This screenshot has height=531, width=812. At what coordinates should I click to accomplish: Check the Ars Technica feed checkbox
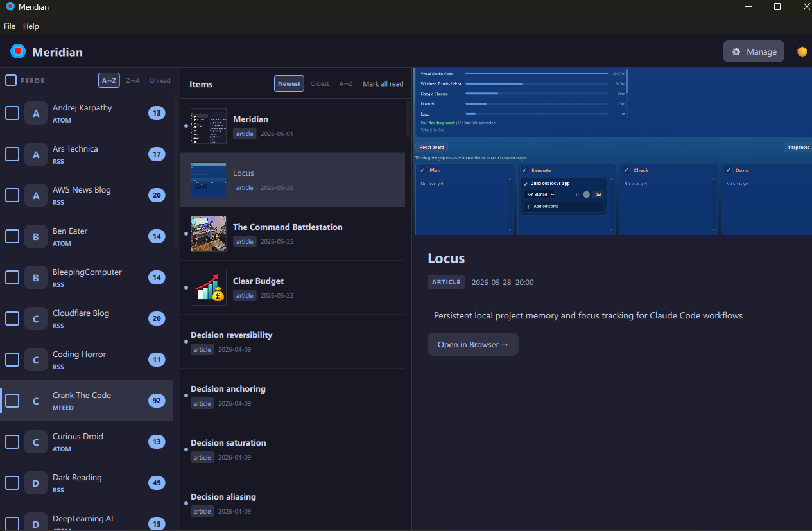(12, 154)
